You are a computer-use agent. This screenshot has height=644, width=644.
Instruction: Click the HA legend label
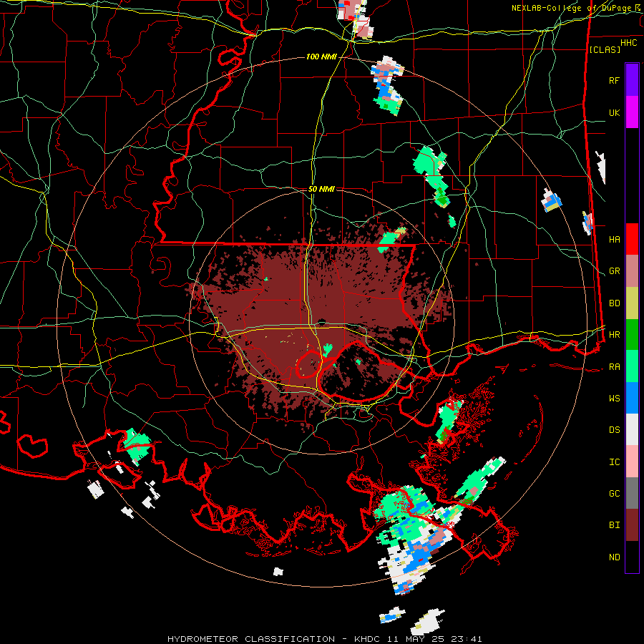point(614,240)
